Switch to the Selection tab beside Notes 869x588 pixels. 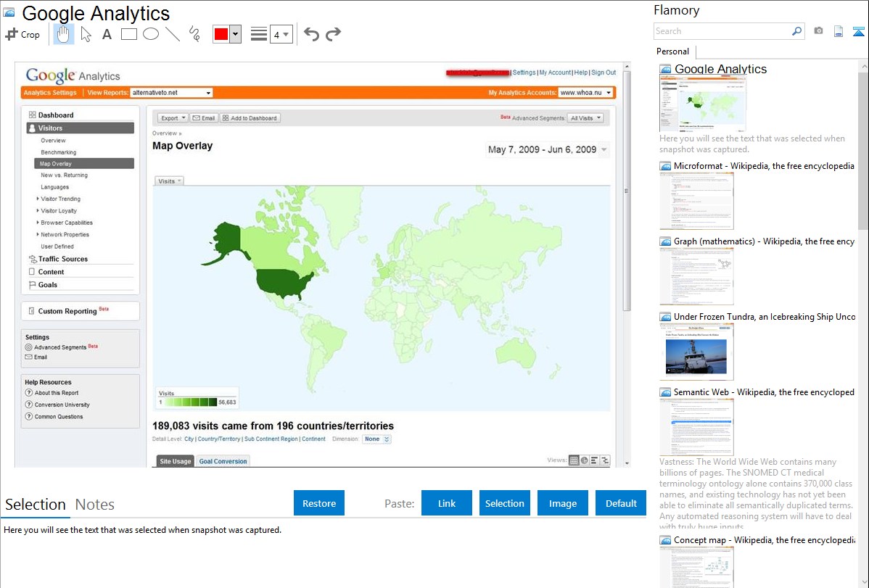pos(36,505)
